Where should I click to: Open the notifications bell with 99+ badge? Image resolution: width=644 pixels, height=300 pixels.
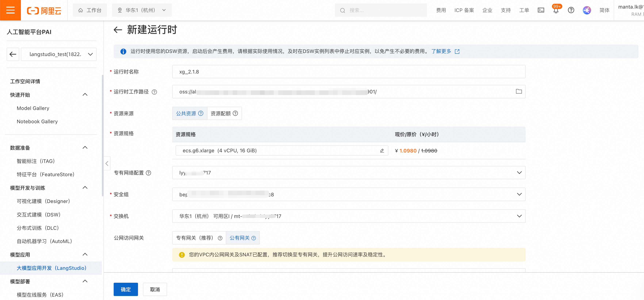click(x=556, y=10)
